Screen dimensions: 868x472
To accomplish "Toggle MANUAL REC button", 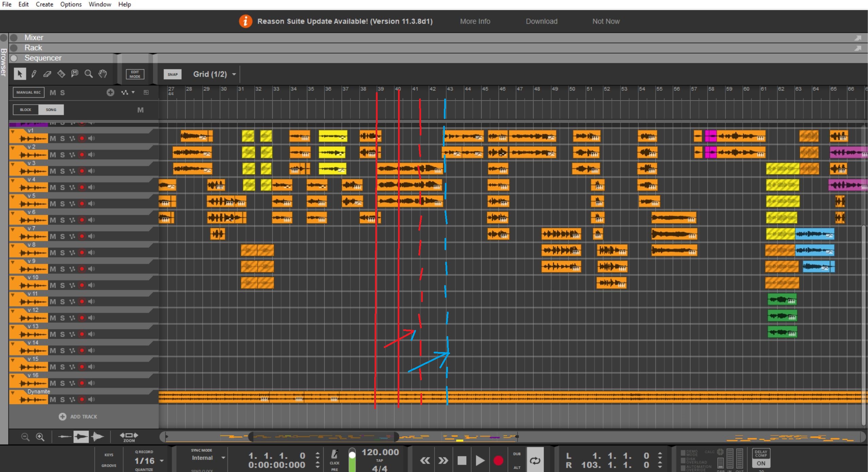I will [x=29, y=92].
